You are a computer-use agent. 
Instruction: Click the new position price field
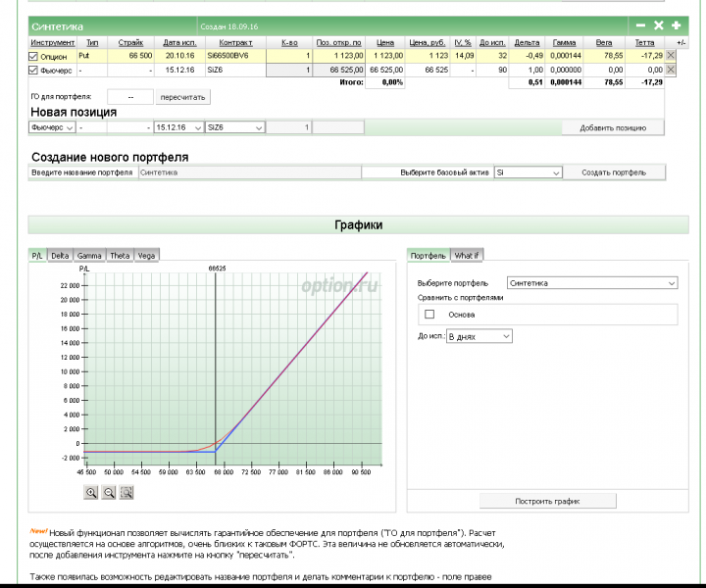click(338, 127)
